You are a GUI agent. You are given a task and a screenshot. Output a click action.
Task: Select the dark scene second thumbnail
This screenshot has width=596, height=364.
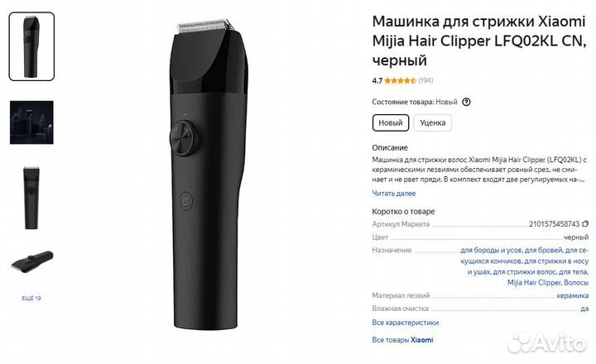coord(31,122)
